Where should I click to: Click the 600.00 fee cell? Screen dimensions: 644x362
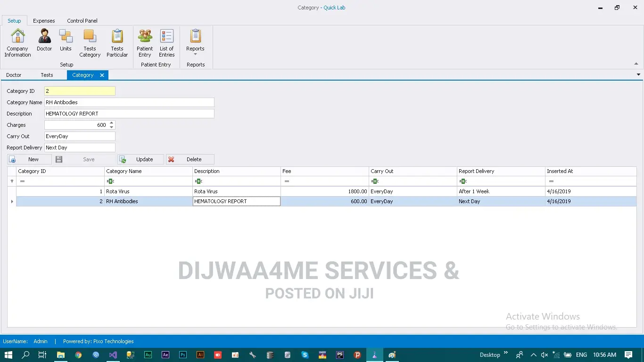point(325,201)
